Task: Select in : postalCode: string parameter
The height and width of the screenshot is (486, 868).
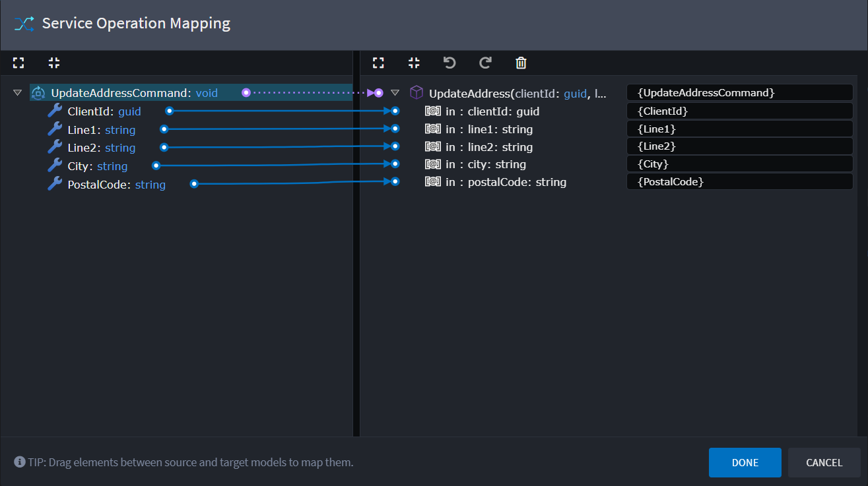Action: click(506, 182)
